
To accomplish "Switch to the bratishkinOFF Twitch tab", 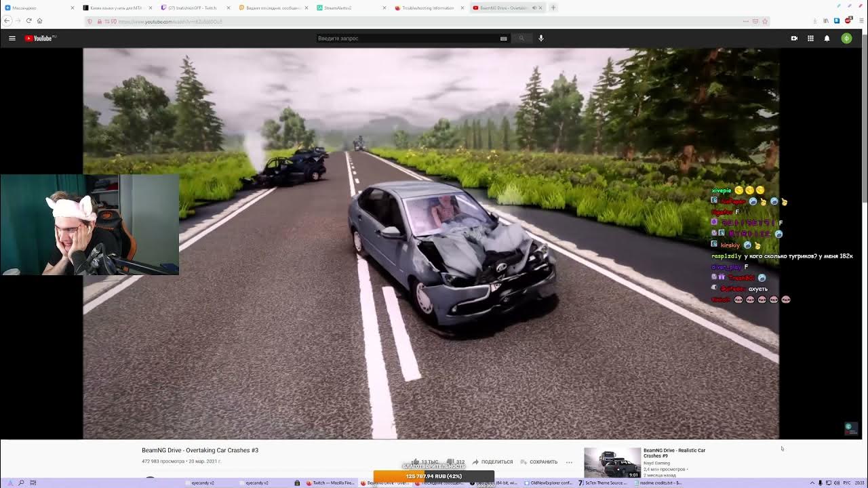I will point(196,7).
